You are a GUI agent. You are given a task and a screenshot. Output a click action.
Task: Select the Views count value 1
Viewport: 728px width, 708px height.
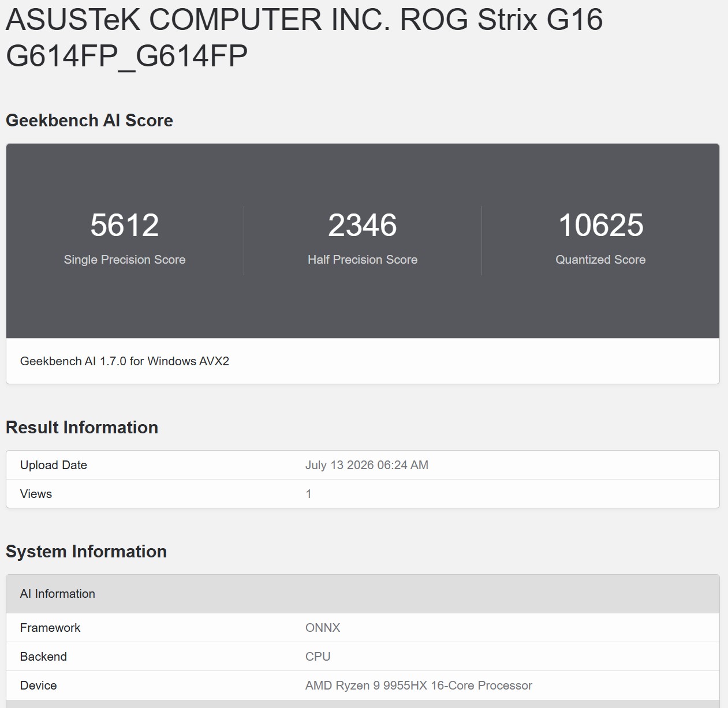(x=308, y=494)
